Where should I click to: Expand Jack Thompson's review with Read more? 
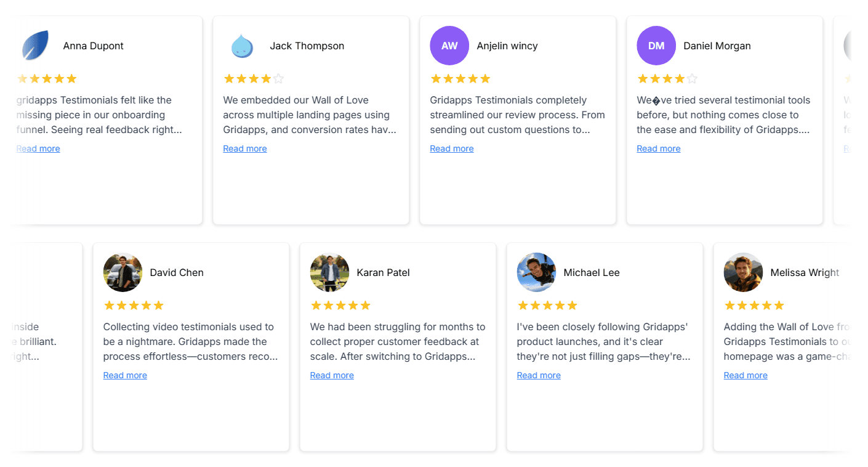tap(245, 148)
